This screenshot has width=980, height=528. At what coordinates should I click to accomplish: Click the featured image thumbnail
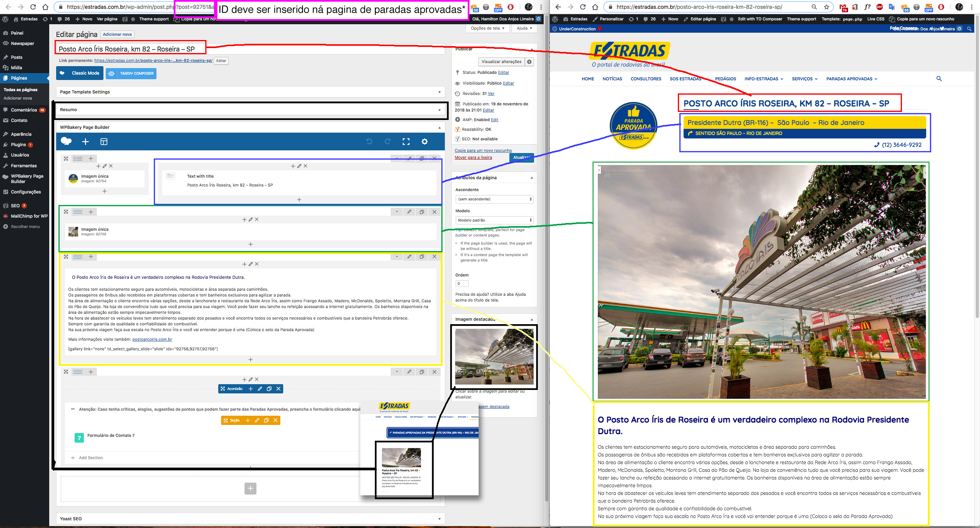(x=494, y=357)
